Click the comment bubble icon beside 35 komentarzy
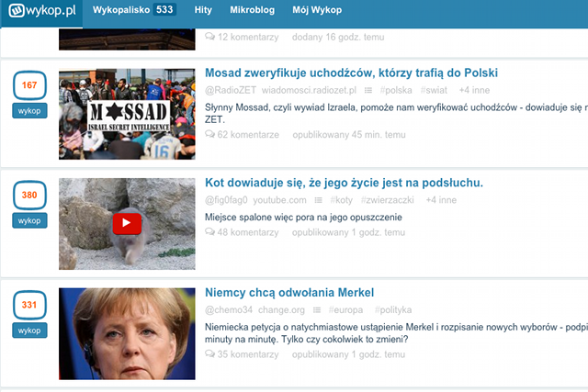Viewport: 588px width, 392px height. (210, 354)
